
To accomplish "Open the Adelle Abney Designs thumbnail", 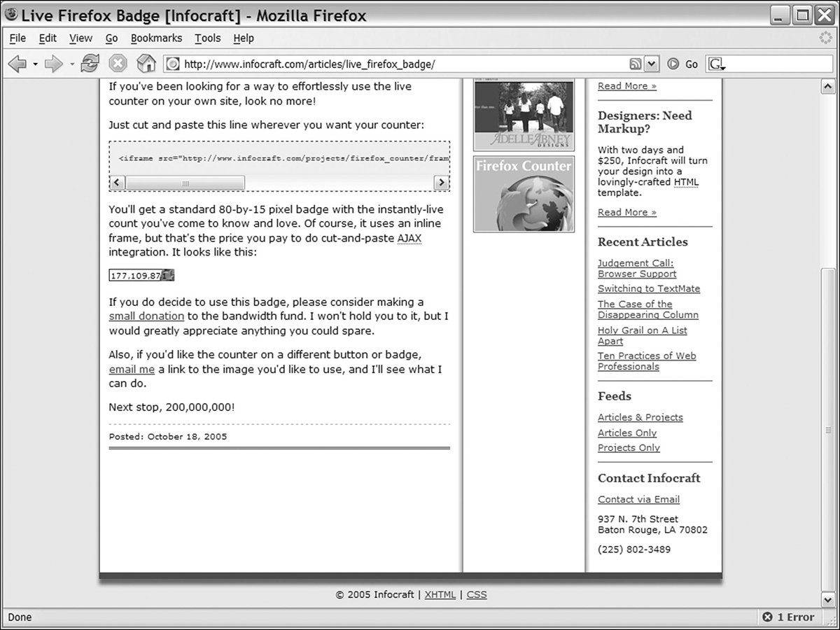I will tap(524, 115).
